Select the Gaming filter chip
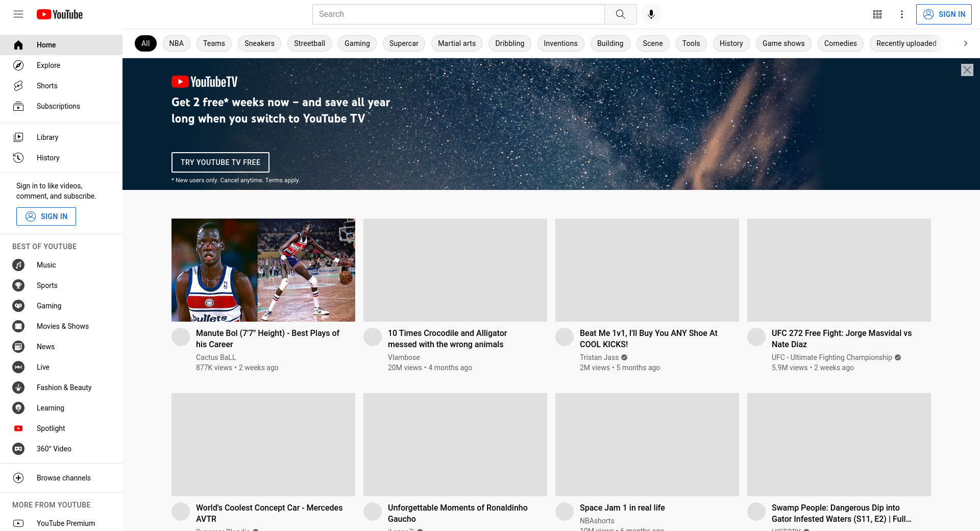 (357, 43)
